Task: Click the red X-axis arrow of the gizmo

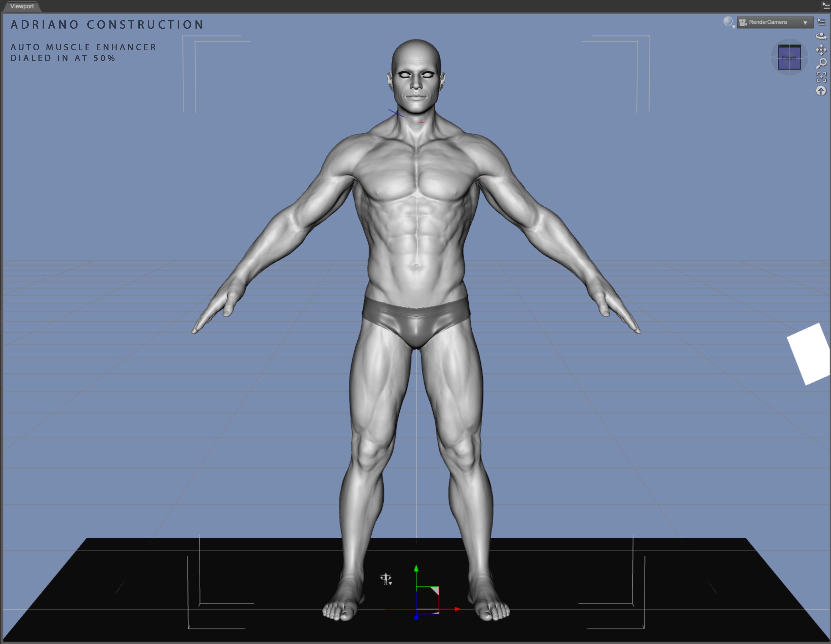Action: [457, 609]
